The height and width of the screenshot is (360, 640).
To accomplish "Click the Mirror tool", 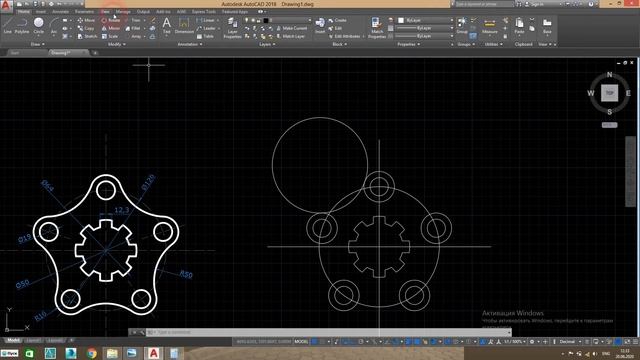I will click(111, 28).
